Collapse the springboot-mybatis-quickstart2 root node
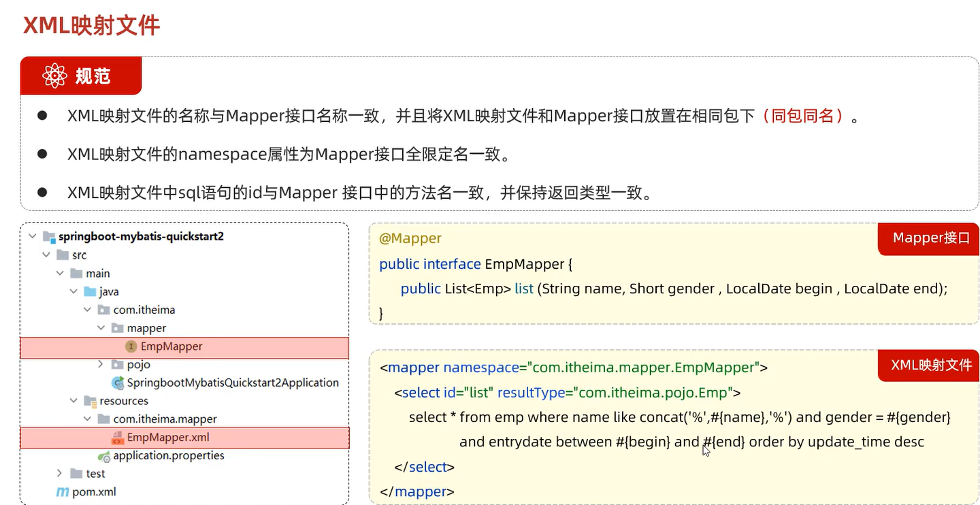Image resolution: width=980 pixels, height=505 pixels. click(x=32, y=236)
